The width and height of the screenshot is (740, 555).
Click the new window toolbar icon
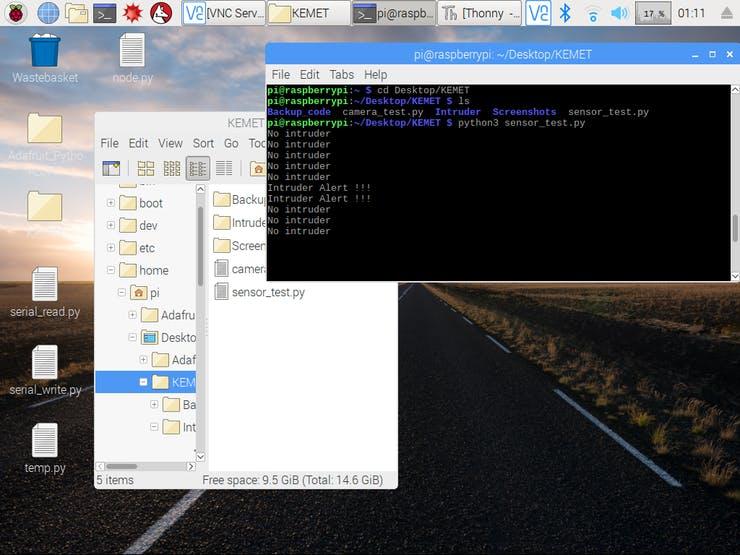tap(111, 168)
